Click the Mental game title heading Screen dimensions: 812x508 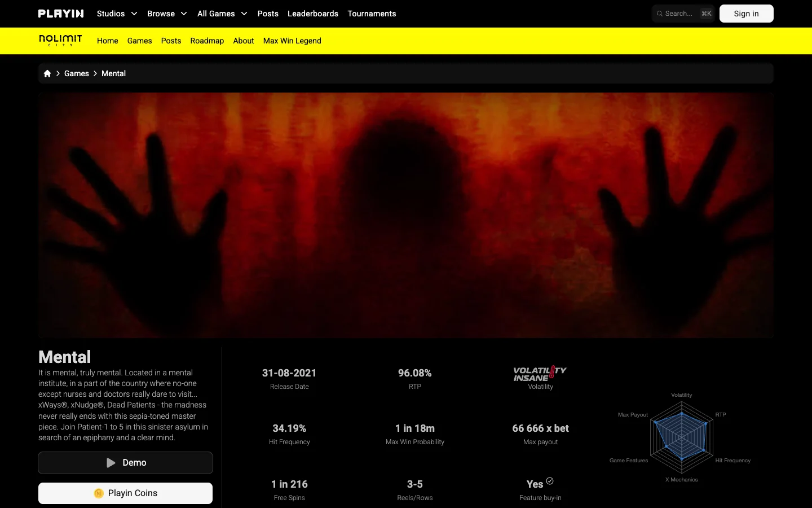[65, 357]
